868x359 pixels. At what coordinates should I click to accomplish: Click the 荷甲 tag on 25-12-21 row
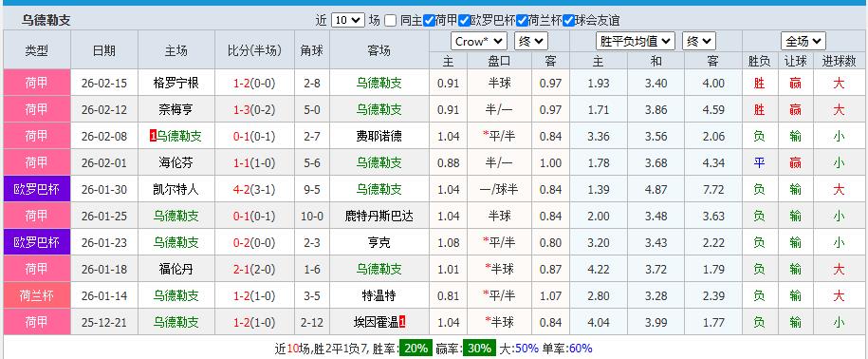(37, 322)
